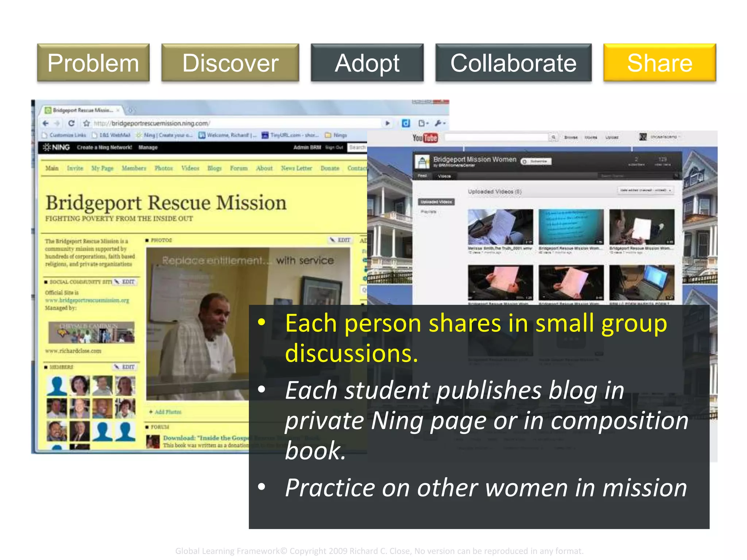Switch to channel Feed tab

422,176
